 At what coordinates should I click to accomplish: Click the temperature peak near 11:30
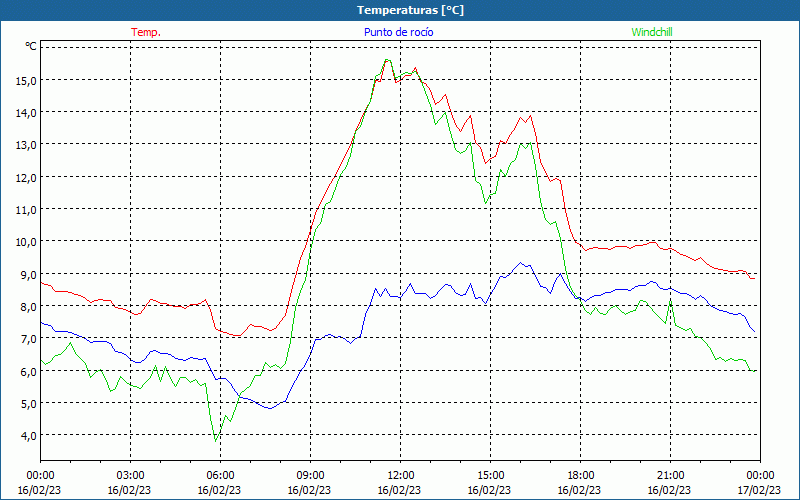pos(387,60)
